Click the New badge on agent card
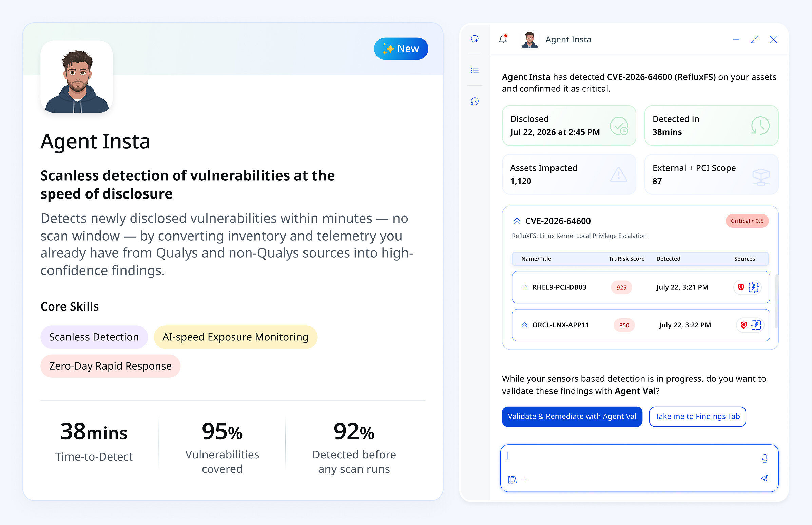The width and height of the screenshot is (812, 525). [x=401, y=49]
